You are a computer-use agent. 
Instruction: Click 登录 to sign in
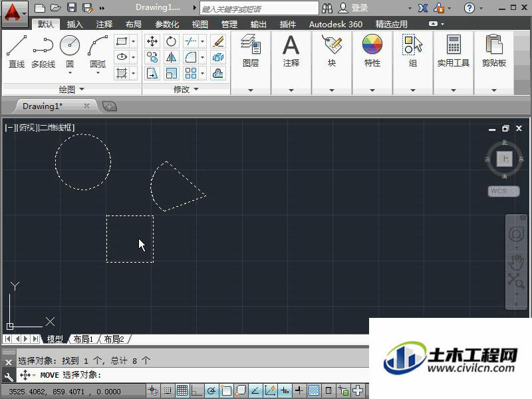pos(360,8)
